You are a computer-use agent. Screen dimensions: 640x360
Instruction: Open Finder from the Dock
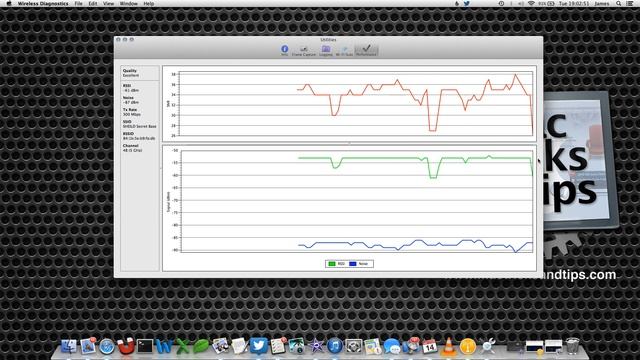pyautogui.click(x=69, y=346)
